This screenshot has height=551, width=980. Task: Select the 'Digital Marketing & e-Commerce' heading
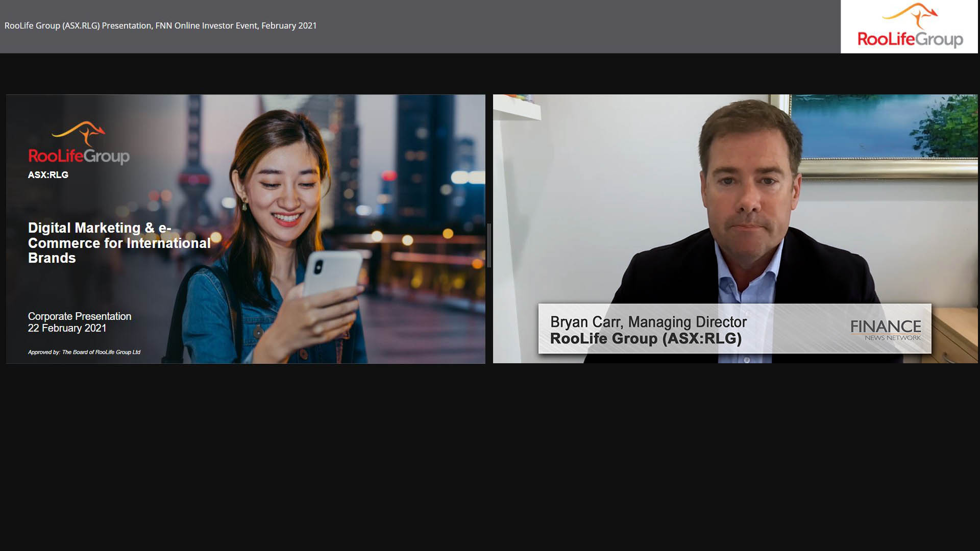point(119,243)
